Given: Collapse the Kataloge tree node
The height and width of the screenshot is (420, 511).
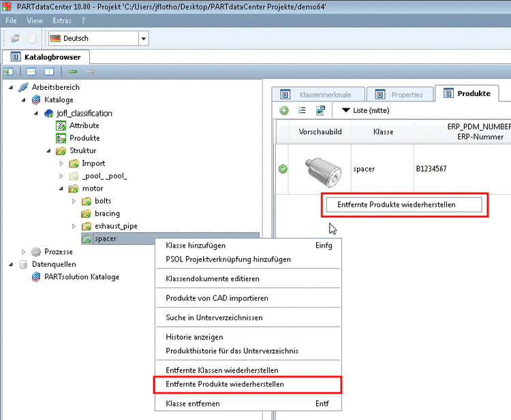Looking at the screenshot, I should [x=23, y=100].
